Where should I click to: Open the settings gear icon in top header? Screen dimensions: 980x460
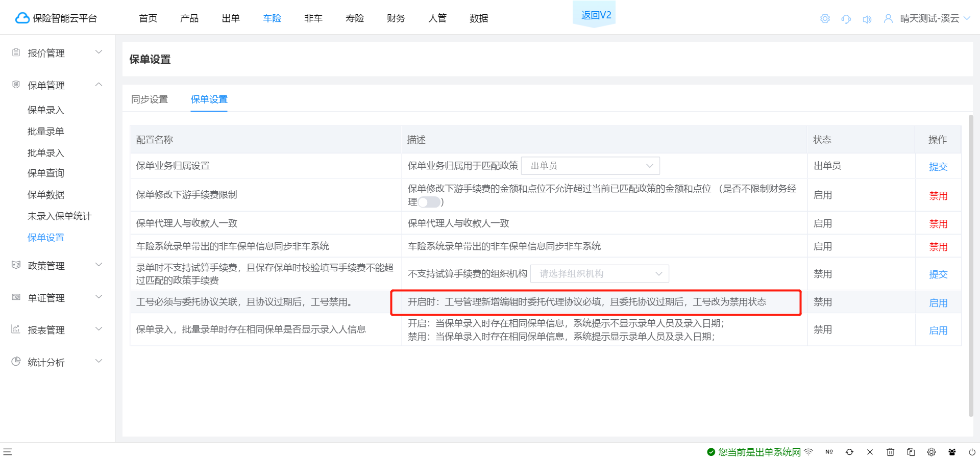point(825,19)
